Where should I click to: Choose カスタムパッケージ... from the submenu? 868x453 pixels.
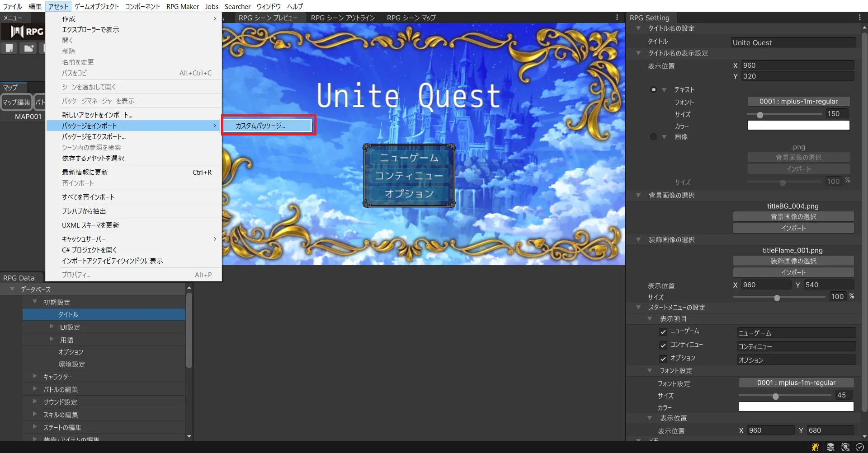[x=268, y=126]
